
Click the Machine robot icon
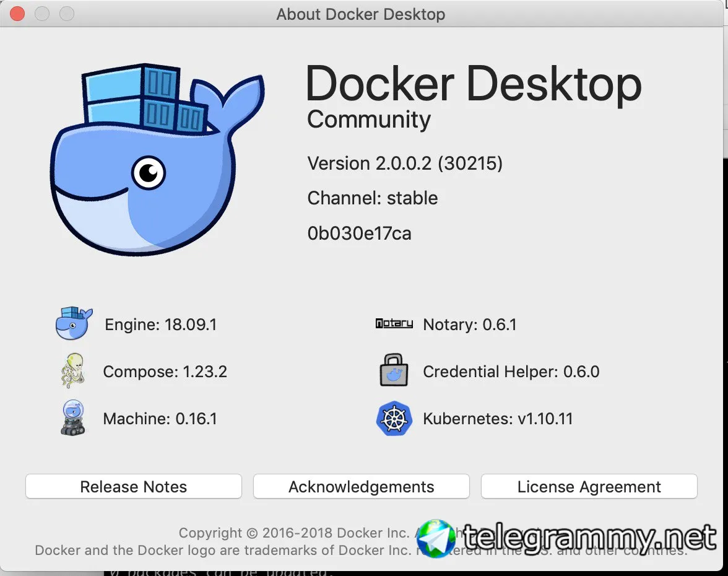(x=73, y=417)
